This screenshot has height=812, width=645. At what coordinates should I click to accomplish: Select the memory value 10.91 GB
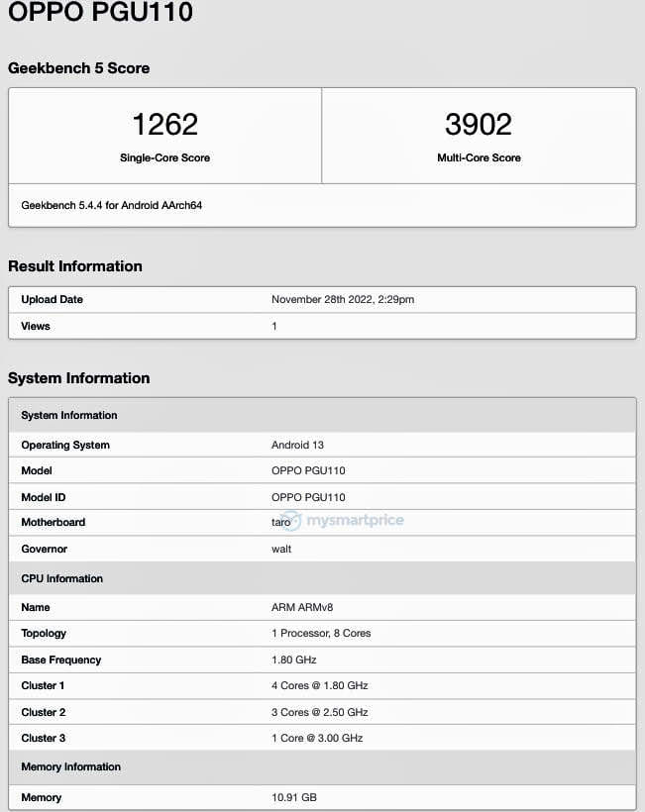pyautogui.click(x=293, y=798)
